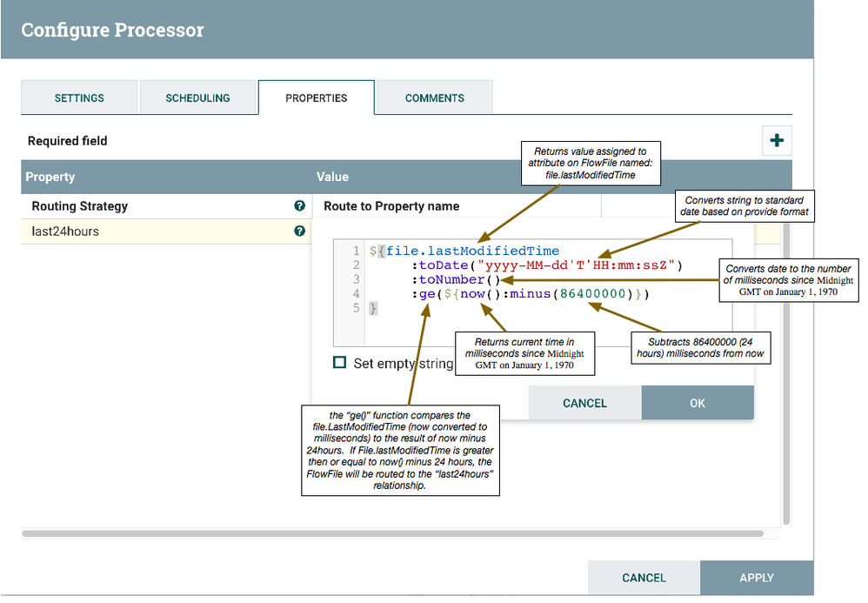This screenshot has height=603, width=868.
Task: Toggle the Set empty string checkbox
Action: [x=339, y=363]
